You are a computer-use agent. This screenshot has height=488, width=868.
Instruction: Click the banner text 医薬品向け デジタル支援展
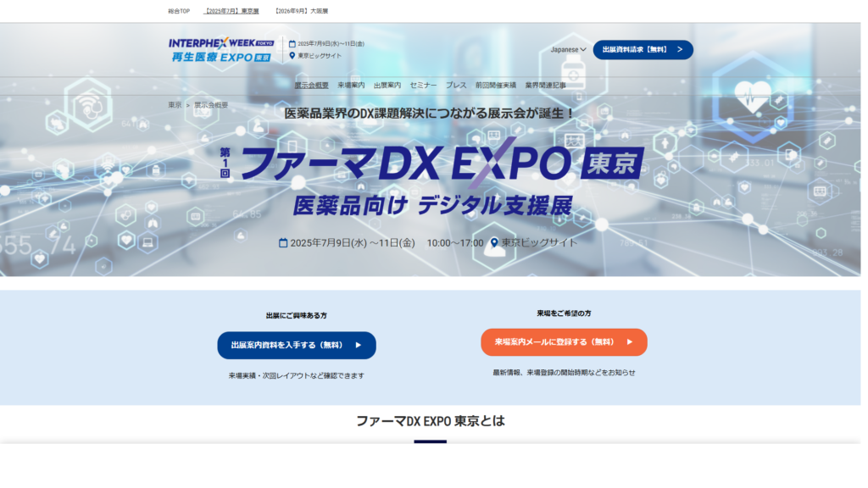[432, 205]
